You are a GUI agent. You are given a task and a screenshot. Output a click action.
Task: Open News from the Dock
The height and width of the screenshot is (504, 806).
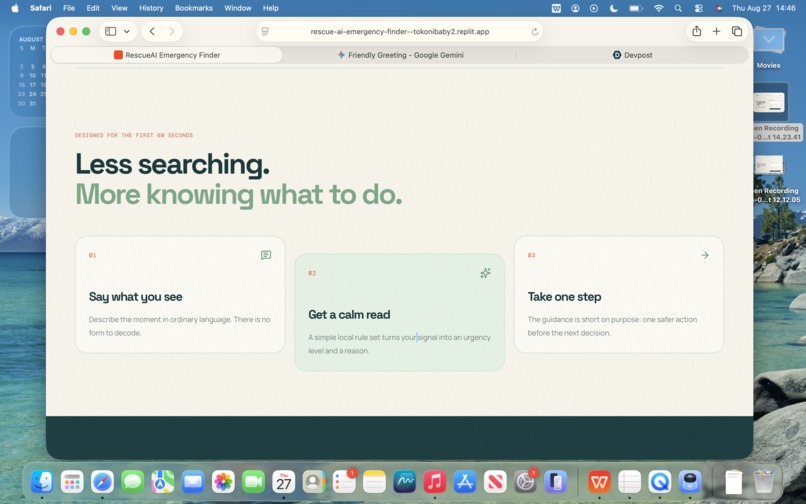tap(495, 482)
